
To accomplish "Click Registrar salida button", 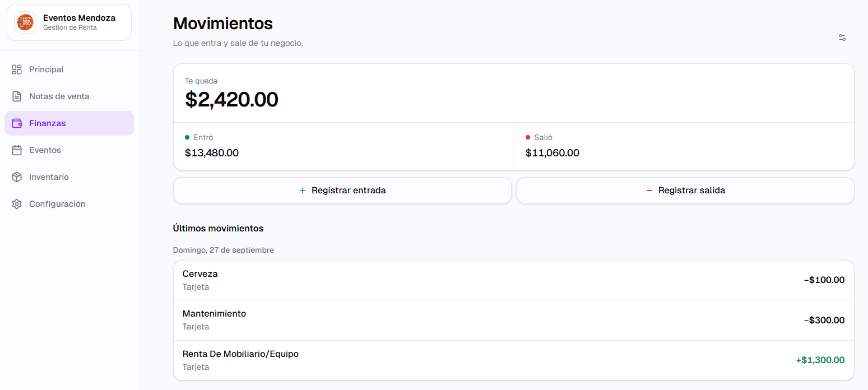I will [x=685, y=191].
